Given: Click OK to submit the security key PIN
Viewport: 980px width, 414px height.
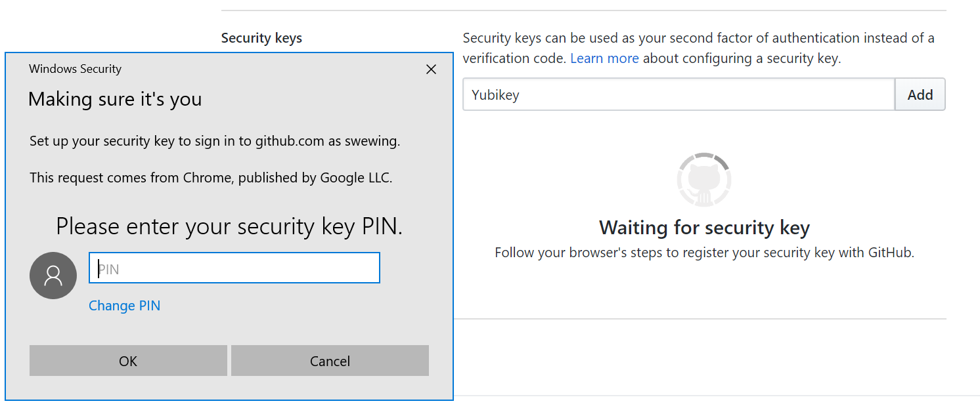Looking at the screenshot, I should click(x=128, y=361).
